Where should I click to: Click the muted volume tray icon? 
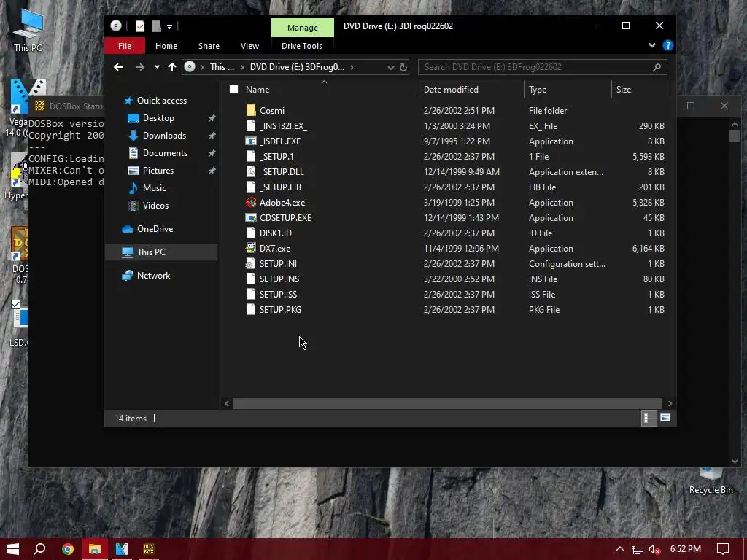pyautogui.click(x=654, y=550)
